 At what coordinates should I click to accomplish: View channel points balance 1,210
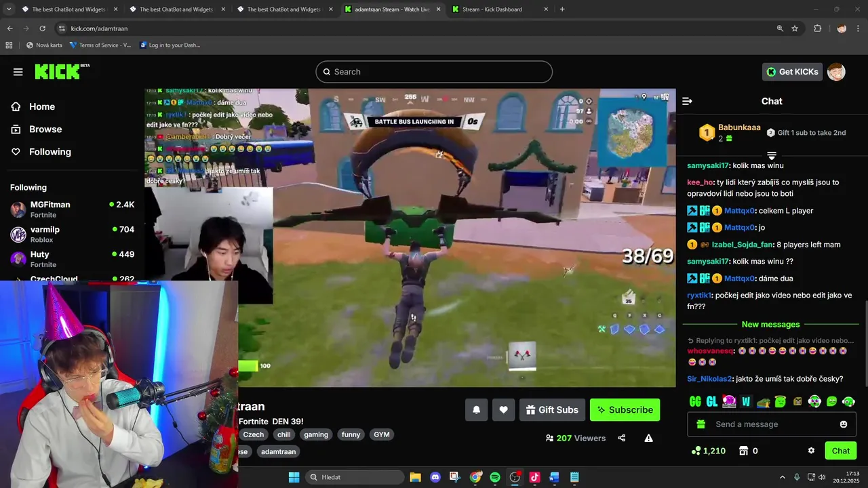(709, 451)
